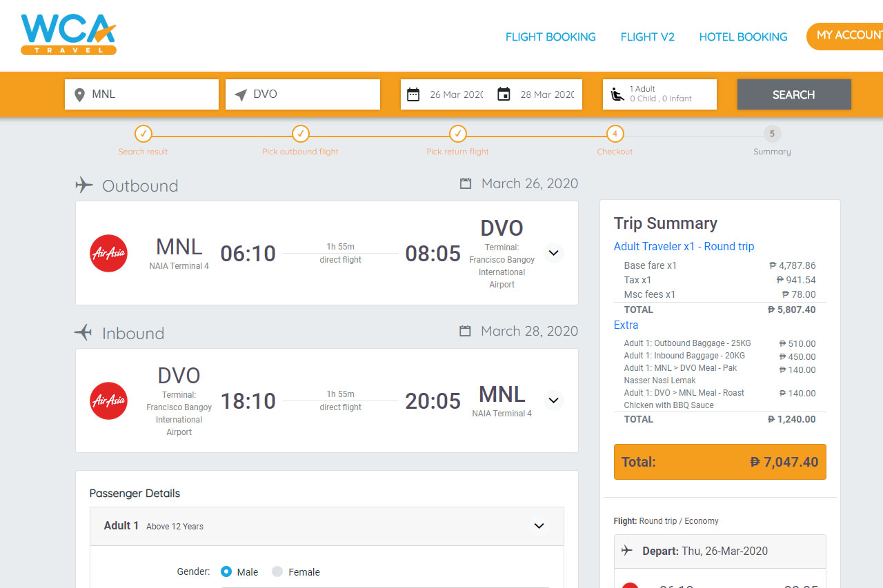This screenshot has width=883, height=588.
Task: Click the Base fare x1 amount ₱ 4,787.86
Action: click(793, 265)
